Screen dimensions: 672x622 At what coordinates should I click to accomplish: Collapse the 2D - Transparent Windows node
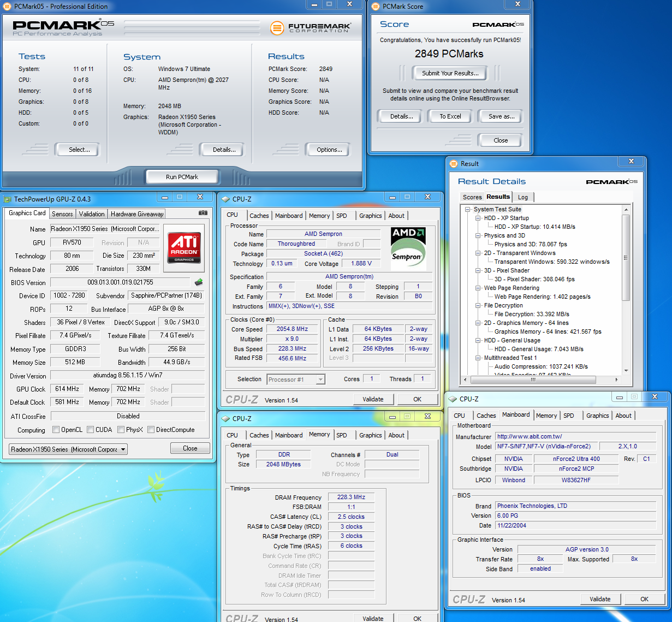click(478, 253)
